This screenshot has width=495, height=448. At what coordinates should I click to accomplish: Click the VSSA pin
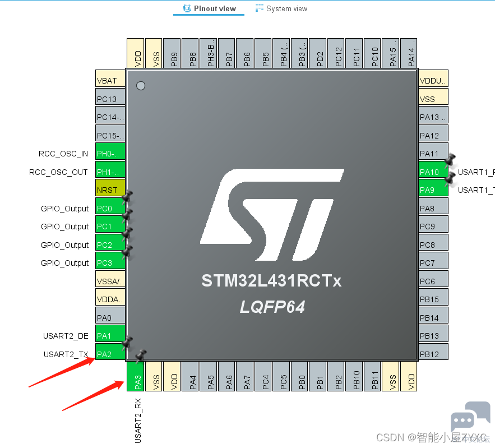point(110,279)
